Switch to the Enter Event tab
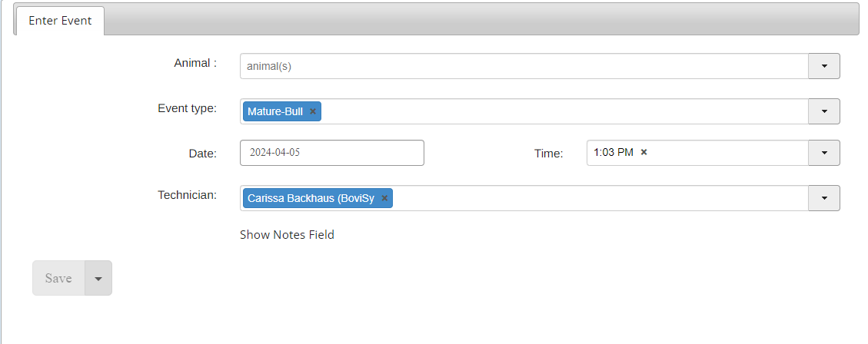Screen dimensions: 868x344 pyautogui.click(x=60, y=20)
